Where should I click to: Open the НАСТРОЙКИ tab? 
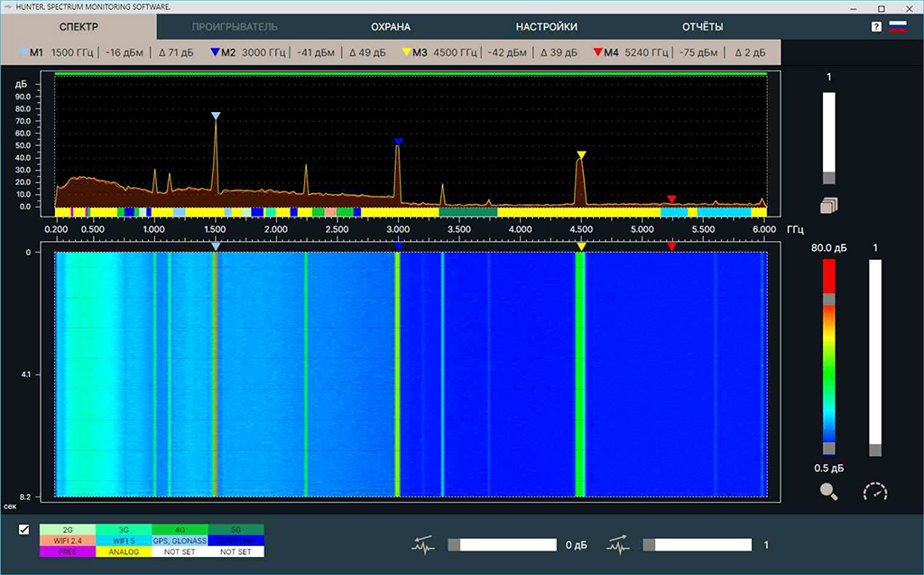point(546,26)
